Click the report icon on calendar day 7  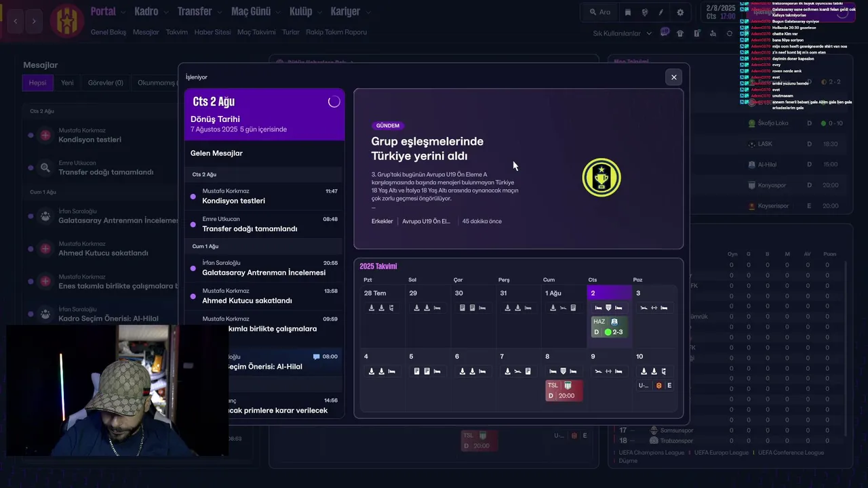(x=528, y=371)
